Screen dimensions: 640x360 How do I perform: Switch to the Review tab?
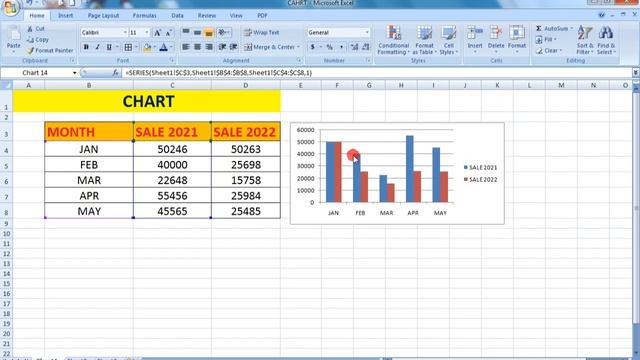pyautogui.click(x=207, y=16)
